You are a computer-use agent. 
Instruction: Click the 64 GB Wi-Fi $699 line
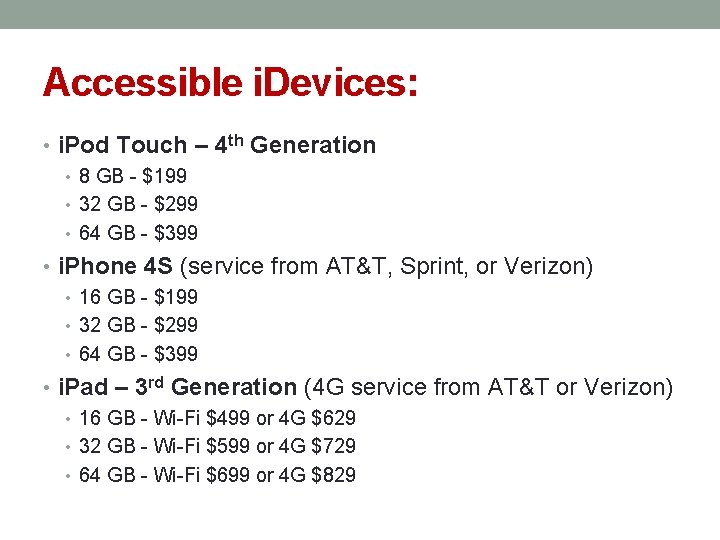pyautogui.click(x=217, y=475)
